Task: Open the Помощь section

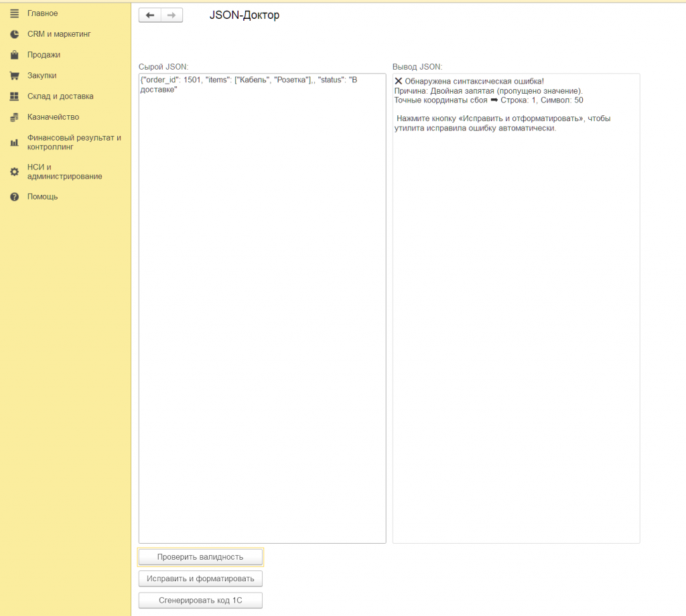Action: pos(42,197)
